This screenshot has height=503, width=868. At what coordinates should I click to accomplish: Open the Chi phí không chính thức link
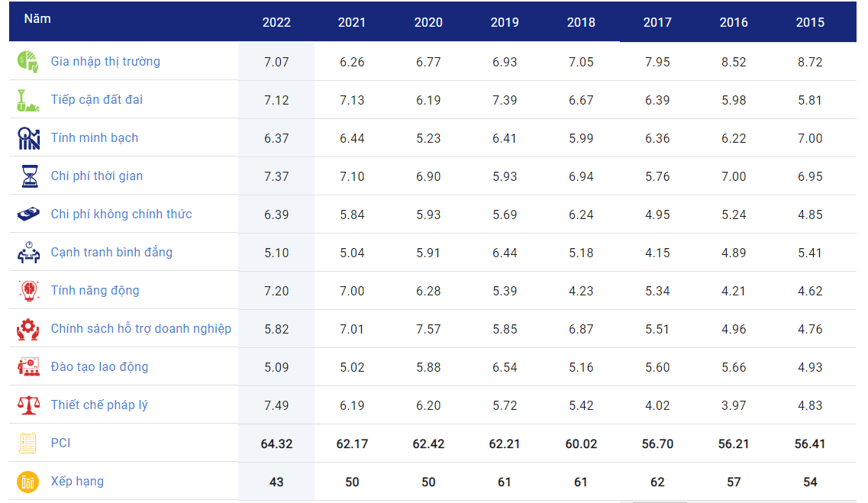[121, 214]
